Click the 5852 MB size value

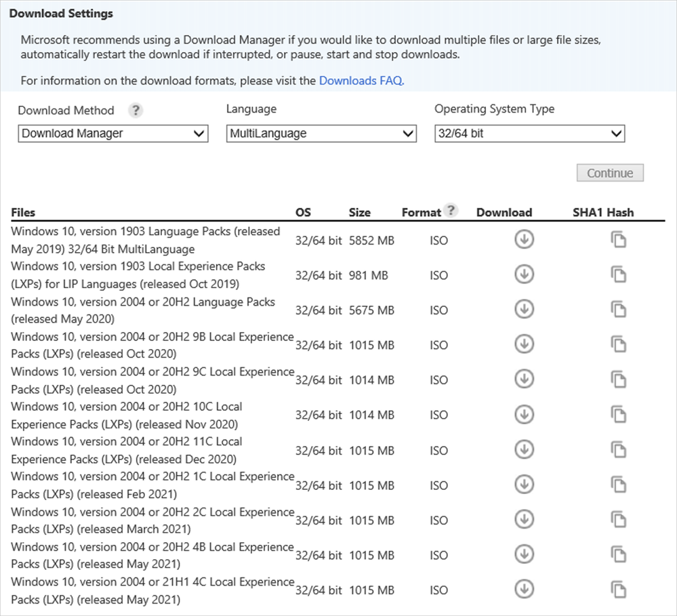(371, 241)
